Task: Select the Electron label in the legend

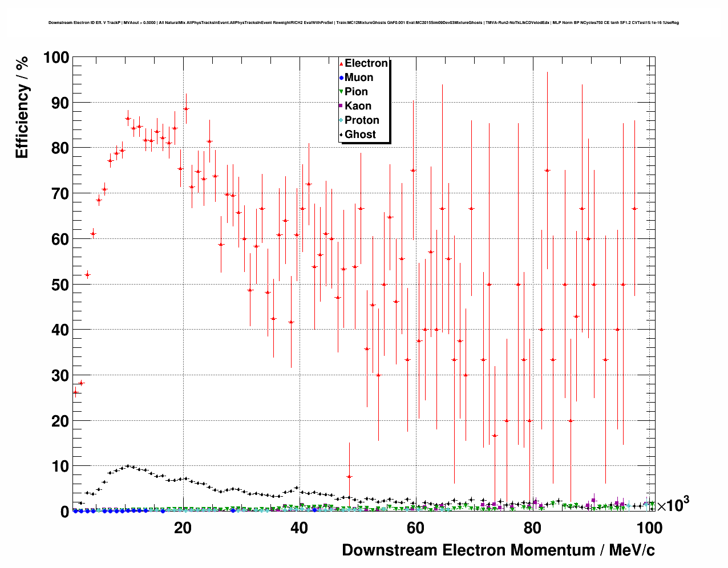Action: point(366,63)
